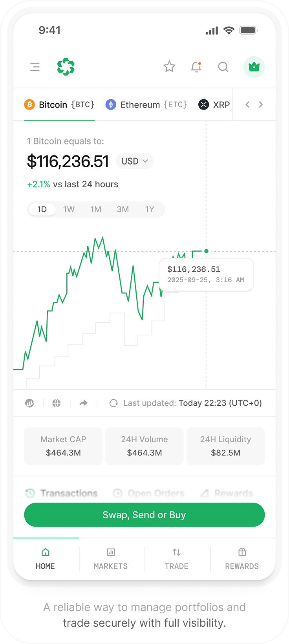Select the Ethereum {ETC} tab
This screenshot has height=644, width=289.
[146, 104]
